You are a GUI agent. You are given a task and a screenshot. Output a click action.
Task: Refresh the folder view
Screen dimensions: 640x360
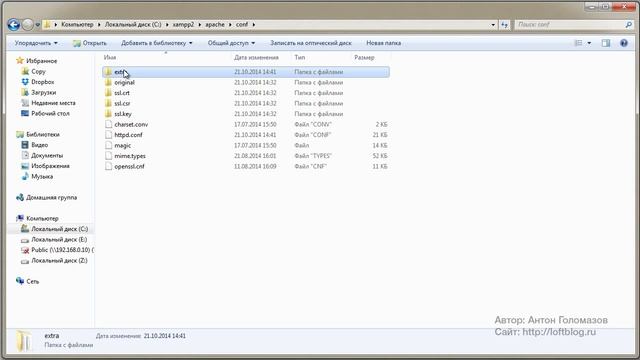(x=504, y=25)
